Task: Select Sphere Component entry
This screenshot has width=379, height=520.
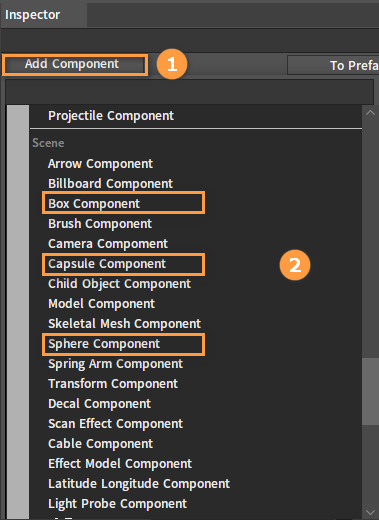Action: click(104, 344)
